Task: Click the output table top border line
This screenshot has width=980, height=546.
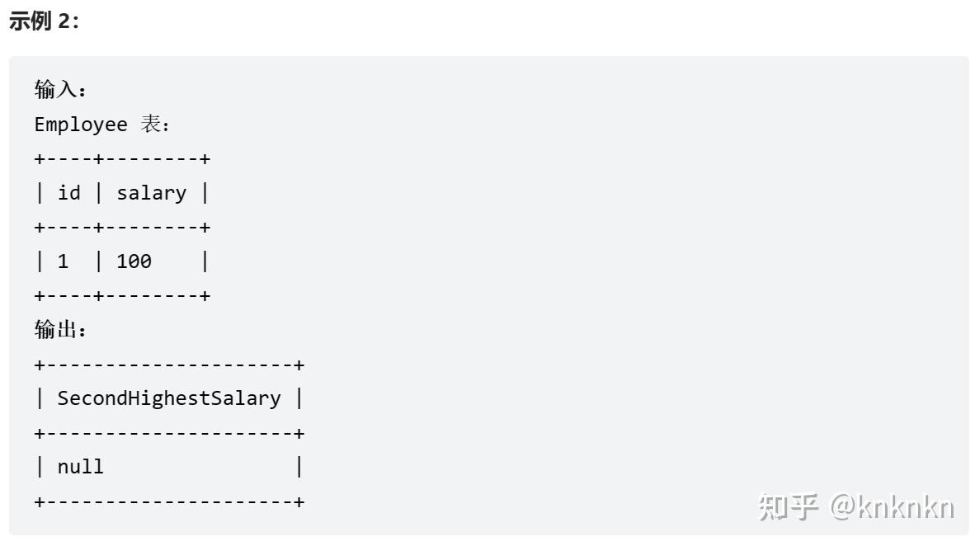Action: 169,365
